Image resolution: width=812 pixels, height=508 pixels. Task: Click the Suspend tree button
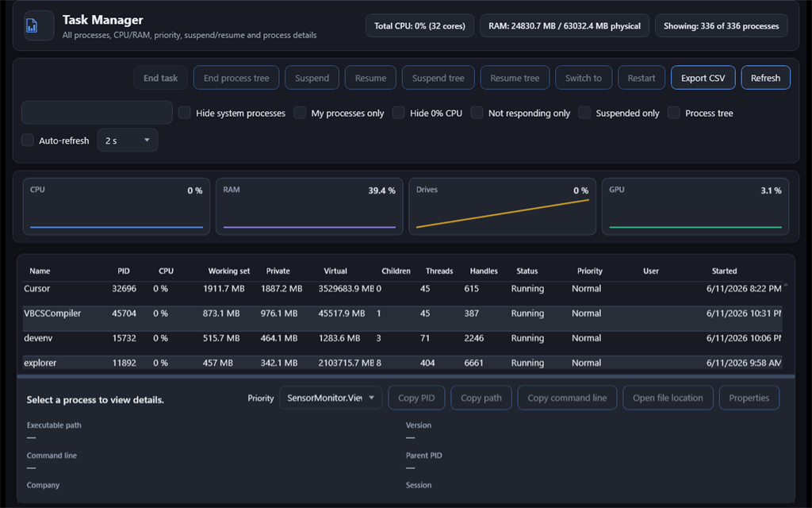click(x=438, y=78)
